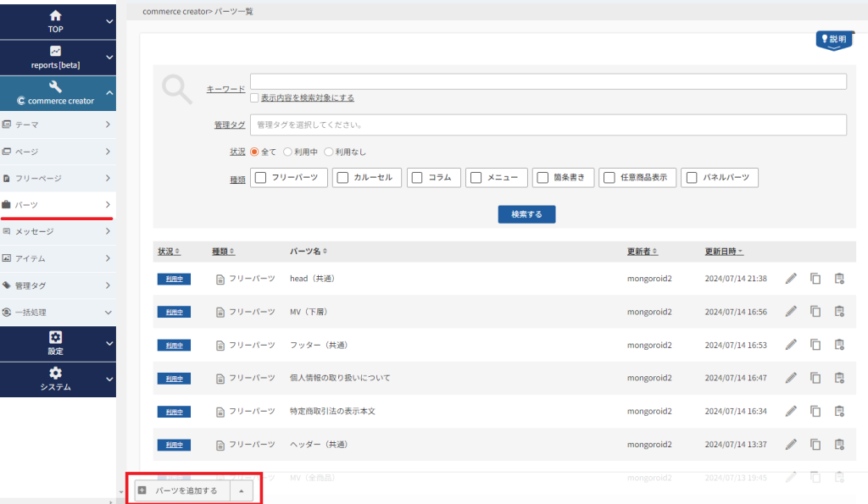Screen dimensions: 868x504
Task: Expand the パーツを追加する arrow dropdown
Action: [241, 490]
